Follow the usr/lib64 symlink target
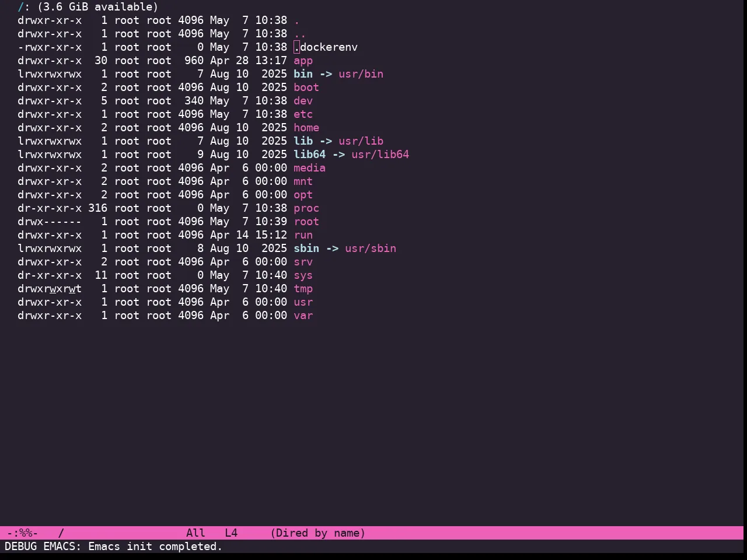 pyautogui.click(x=380, y=155)
